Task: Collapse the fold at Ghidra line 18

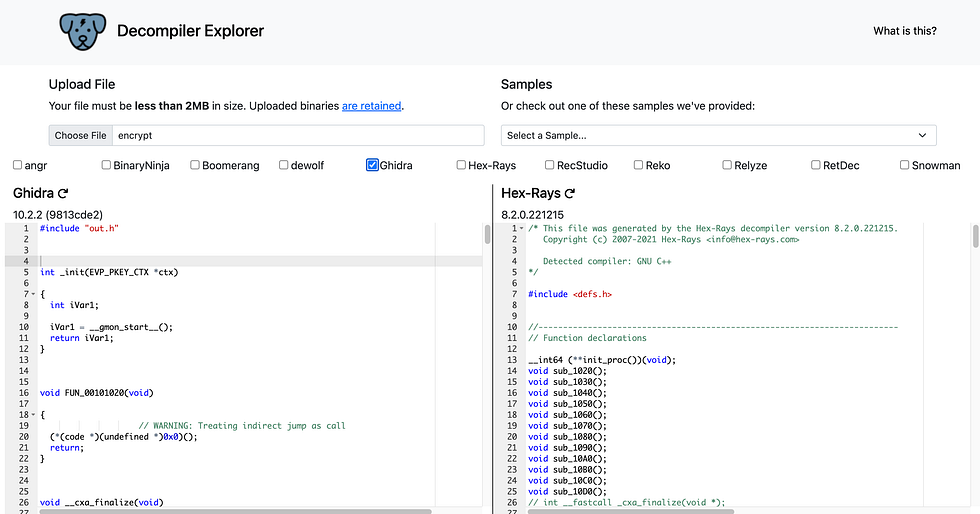Action: point(33,415)
